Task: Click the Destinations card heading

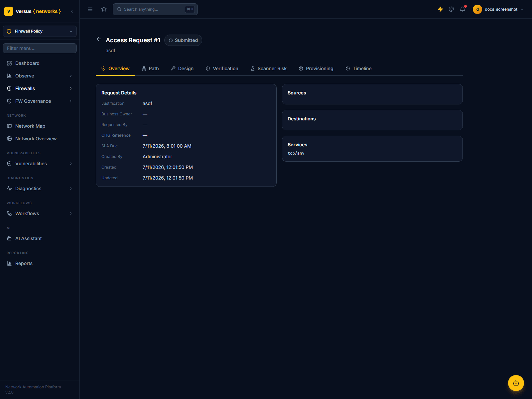Action: tap(302, 119)
